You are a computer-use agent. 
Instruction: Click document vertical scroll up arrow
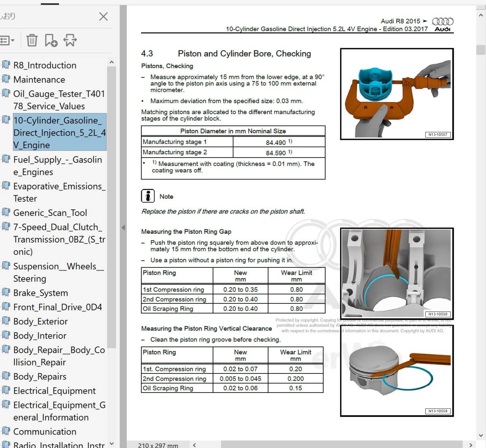point(481,15)
